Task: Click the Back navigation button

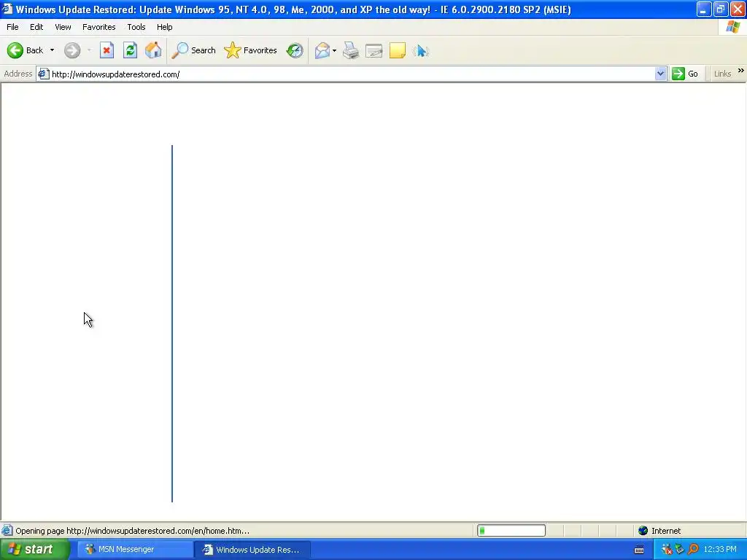Action: pos(26,50)
